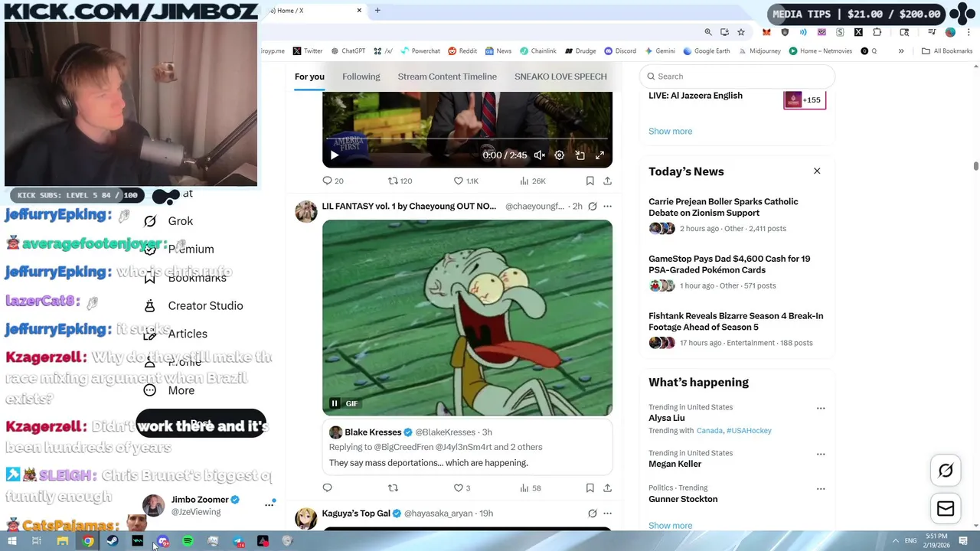Open a new browser tab

377,11
